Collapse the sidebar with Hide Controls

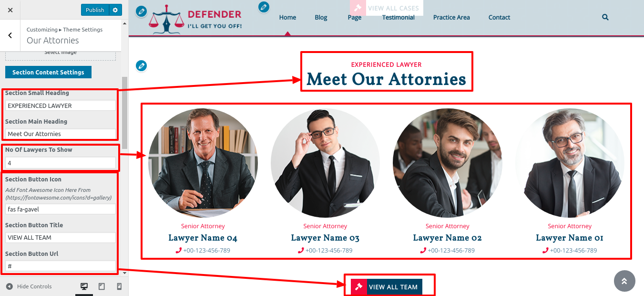pyautogui.click(x=29, y=286)
